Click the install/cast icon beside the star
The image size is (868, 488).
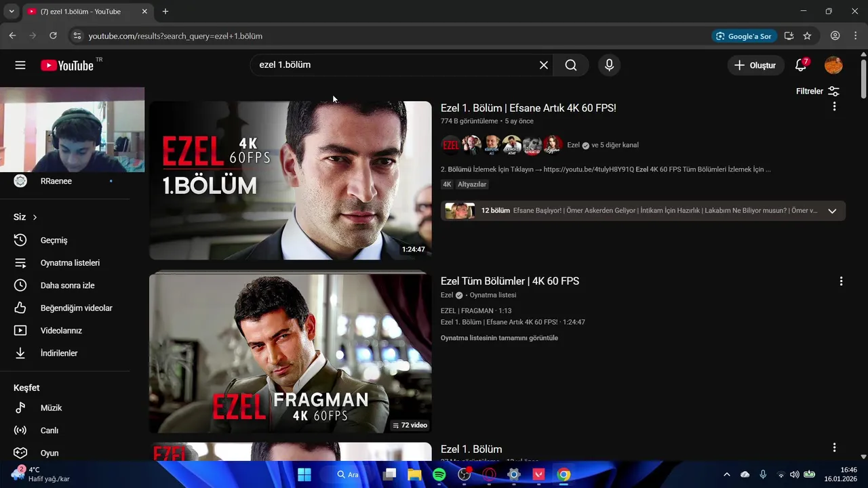(x=789, y=36)
